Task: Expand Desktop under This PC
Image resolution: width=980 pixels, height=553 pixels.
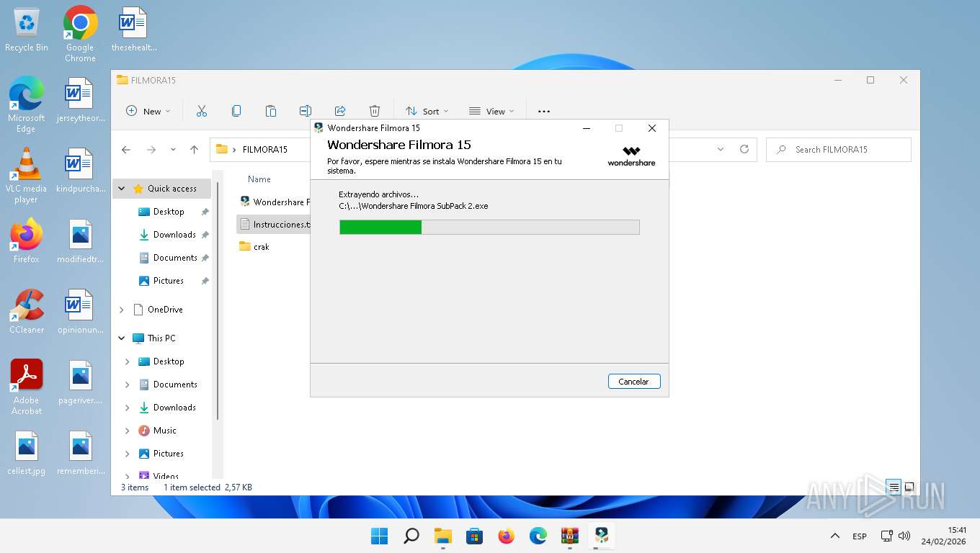Action: [x=128, y=361]
